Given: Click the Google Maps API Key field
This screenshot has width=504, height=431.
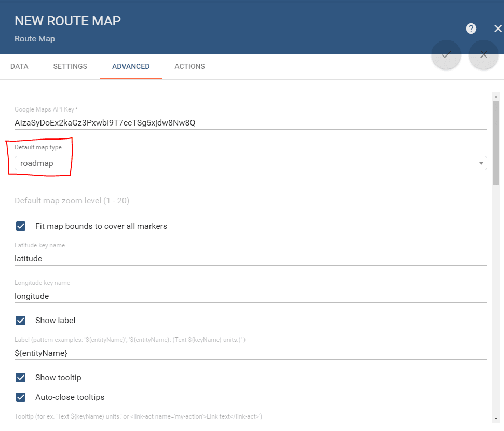Looking at the screenshot, I should click(x=250, y=123).
